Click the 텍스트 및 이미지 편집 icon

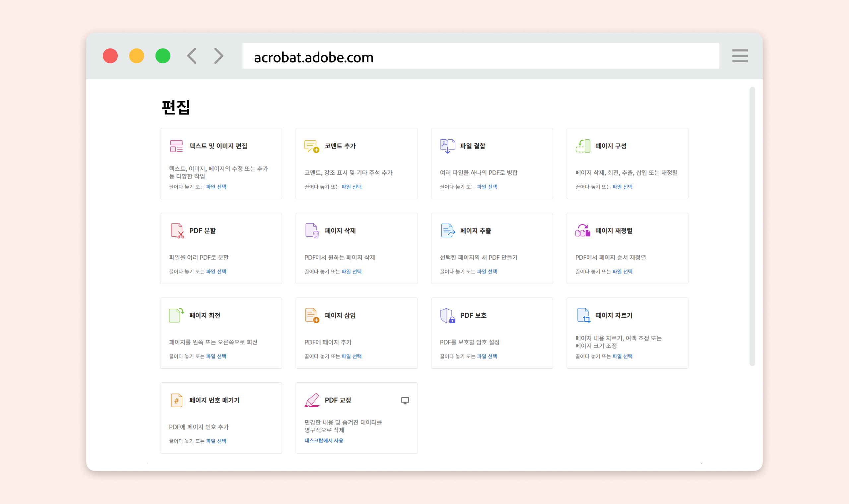pyautogui.click(x=176, y=146)
